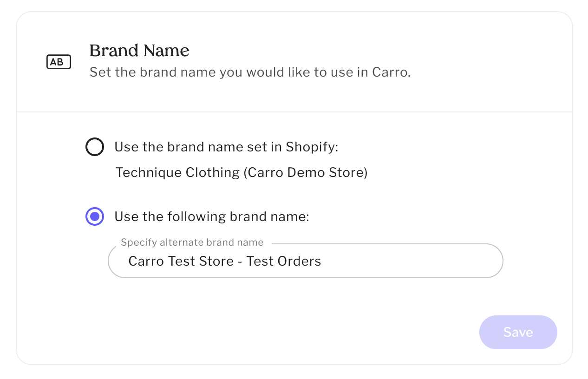Click the 'Brand Name' heading
This screenshot has height=379, width=588.
pyautogui.click(x=139, y=51)
